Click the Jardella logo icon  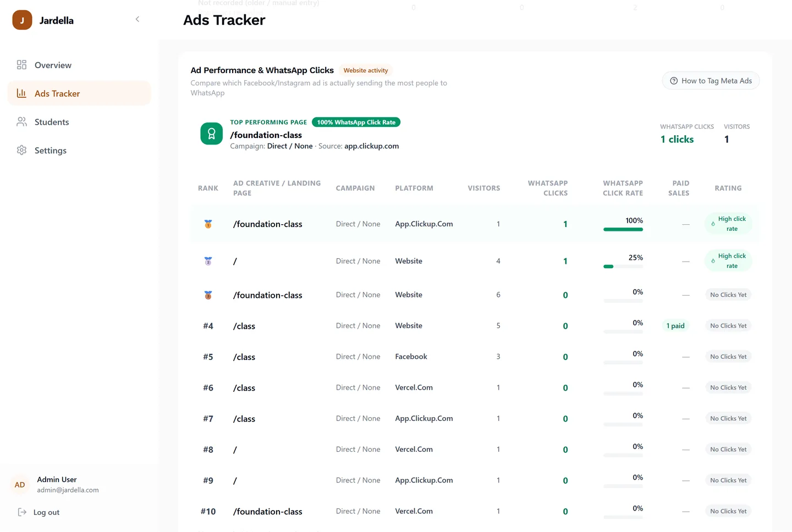(x=22, y=20)
